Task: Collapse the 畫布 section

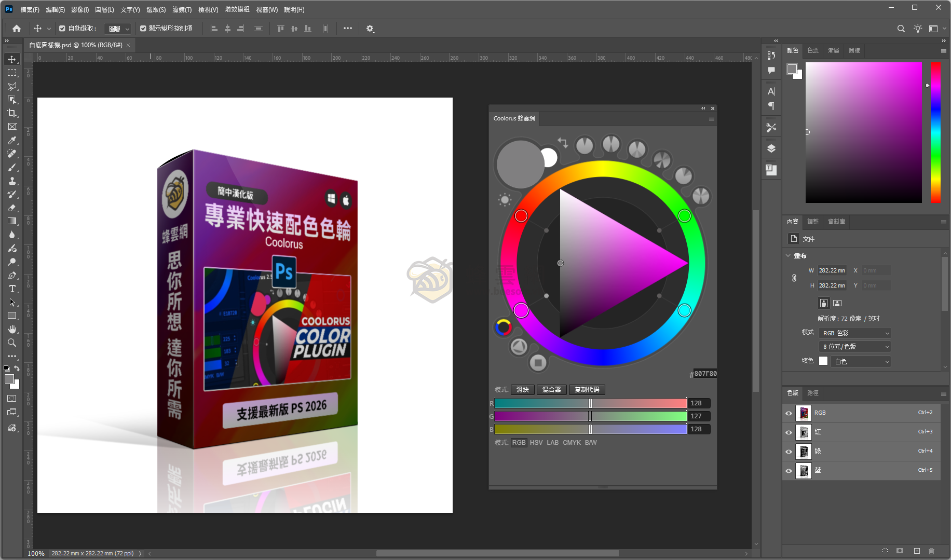Action: click(x=789, y=256)
